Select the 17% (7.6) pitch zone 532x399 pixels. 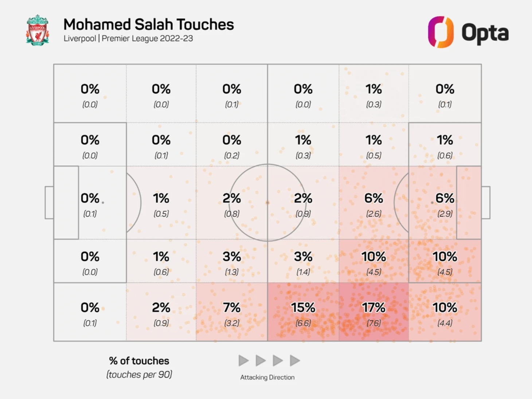(x=374, y=312)
